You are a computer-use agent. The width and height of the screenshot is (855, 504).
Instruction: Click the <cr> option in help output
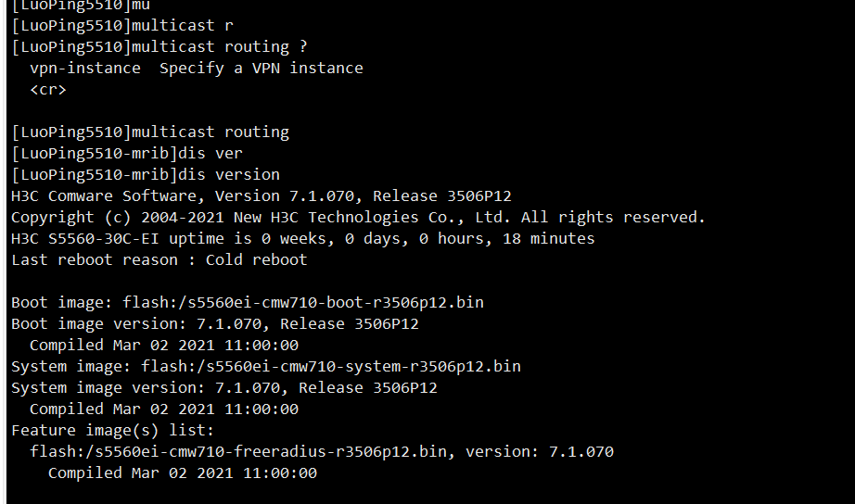(48, 89)
